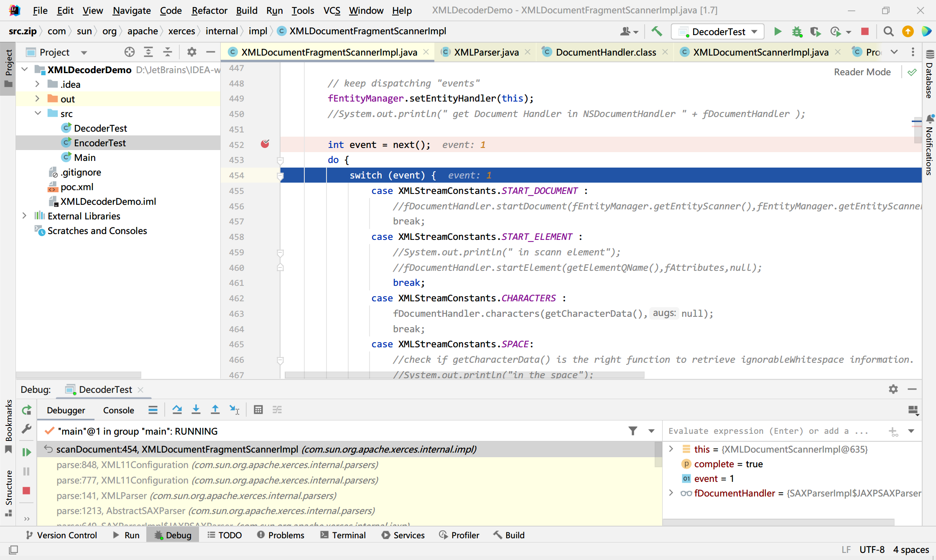Stop debugging with red square in Debug sidebar
The image size is (936, 560).
[x=26, y=491]
